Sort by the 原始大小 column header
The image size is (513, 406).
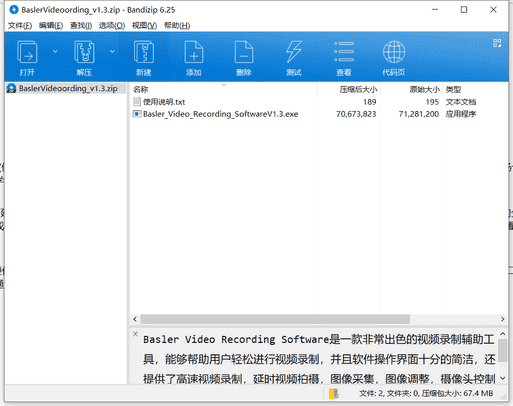tap(411, 89)
